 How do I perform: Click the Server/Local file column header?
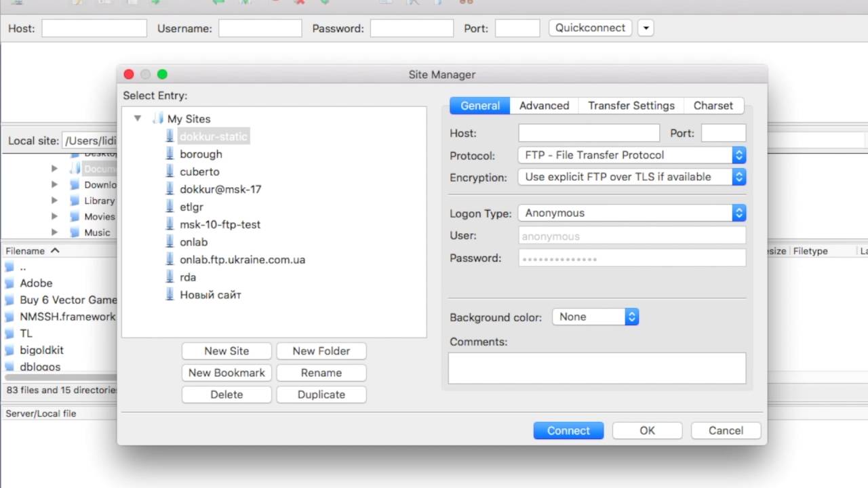pyautogui.click(x=41, y=413)
